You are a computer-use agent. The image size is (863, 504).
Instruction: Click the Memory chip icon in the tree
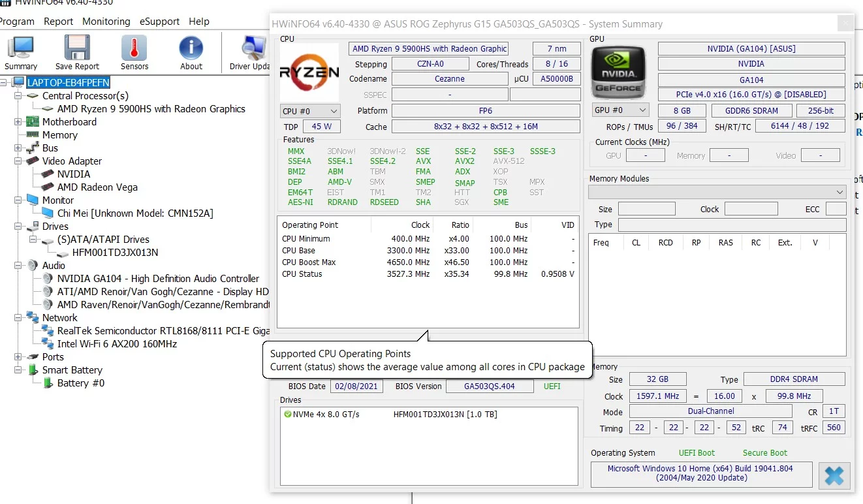pos(32,135)
